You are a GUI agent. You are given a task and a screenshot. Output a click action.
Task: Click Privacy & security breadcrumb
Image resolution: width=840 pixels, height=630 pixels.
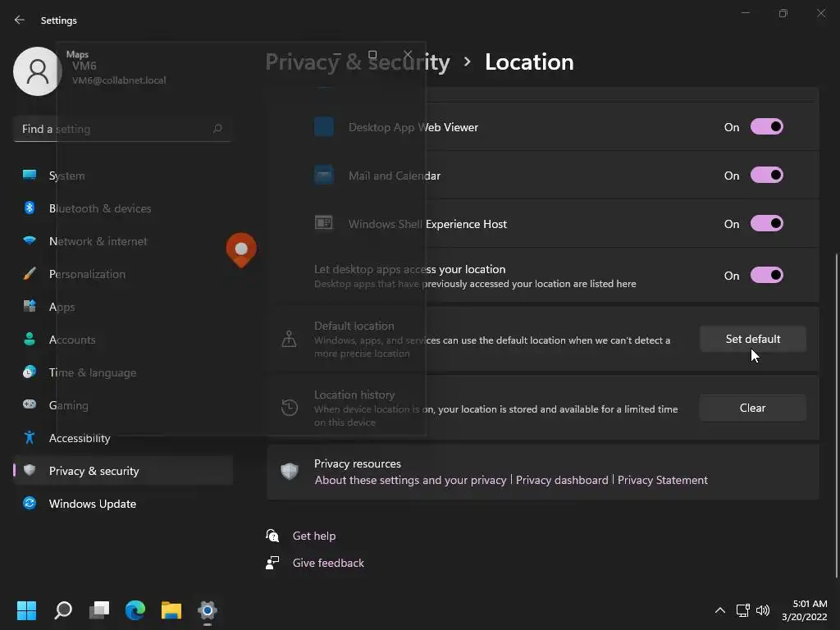pyautogui.click(x=358, y=62)
